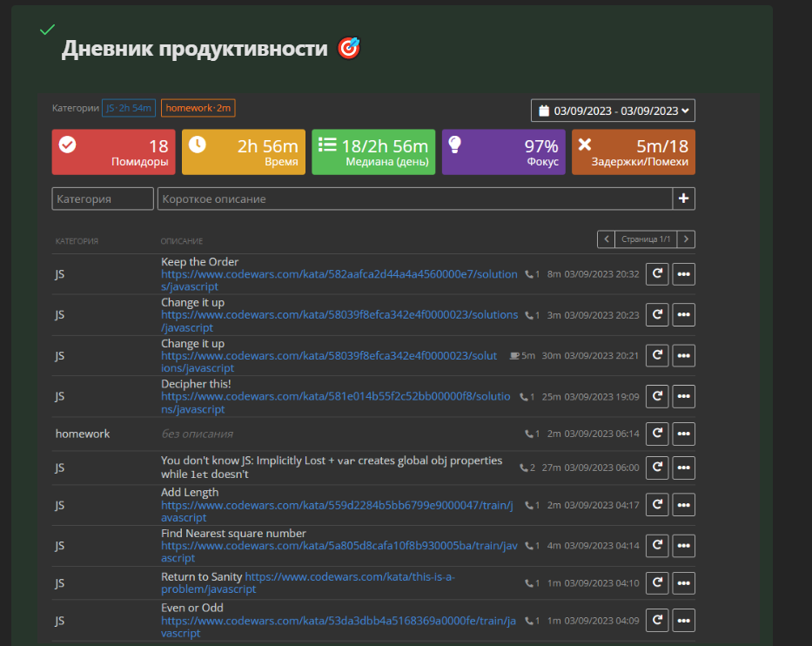This screenshot has height=646, width=812.
Task: Go to the next page arrow
Action: coord(687,239)
